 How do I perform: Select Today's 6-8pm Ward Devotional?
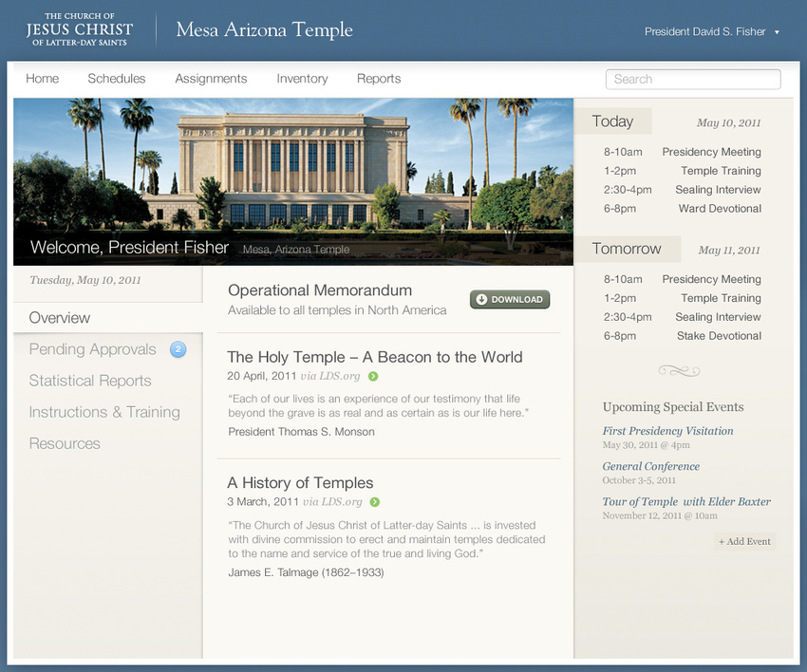click(682, 209)
